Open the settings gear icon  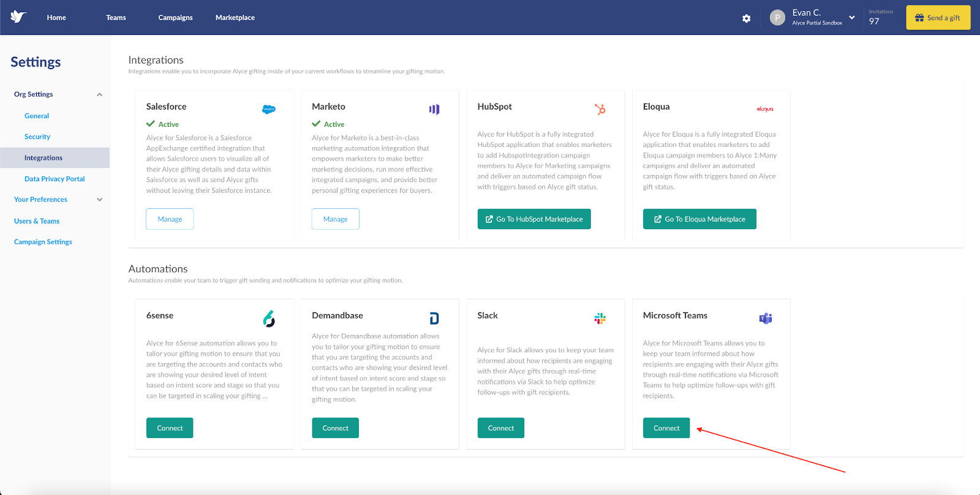point(746,18)
